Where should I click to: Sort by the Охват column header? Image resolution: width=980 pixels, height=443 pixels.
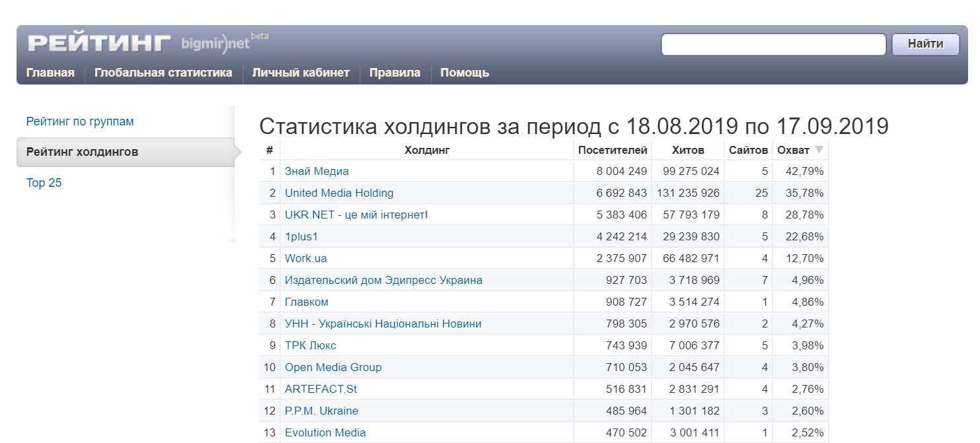tap(793, 150)
